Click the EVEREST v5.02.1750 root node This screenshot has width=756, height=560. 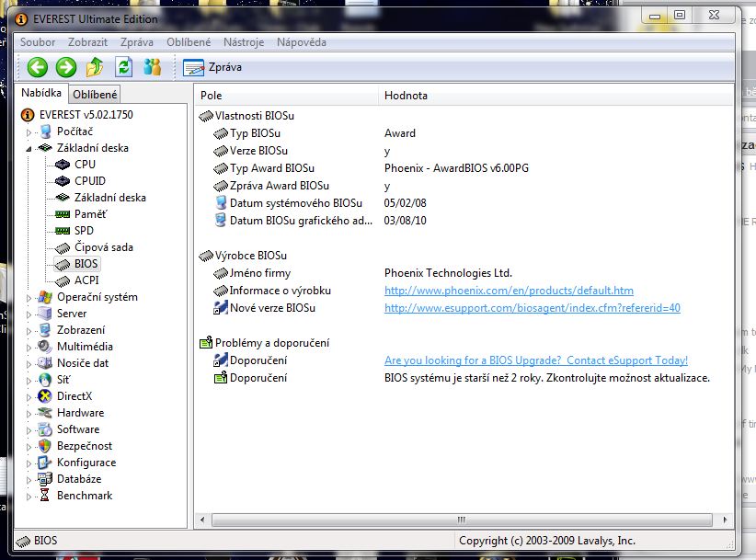[86, 115]
